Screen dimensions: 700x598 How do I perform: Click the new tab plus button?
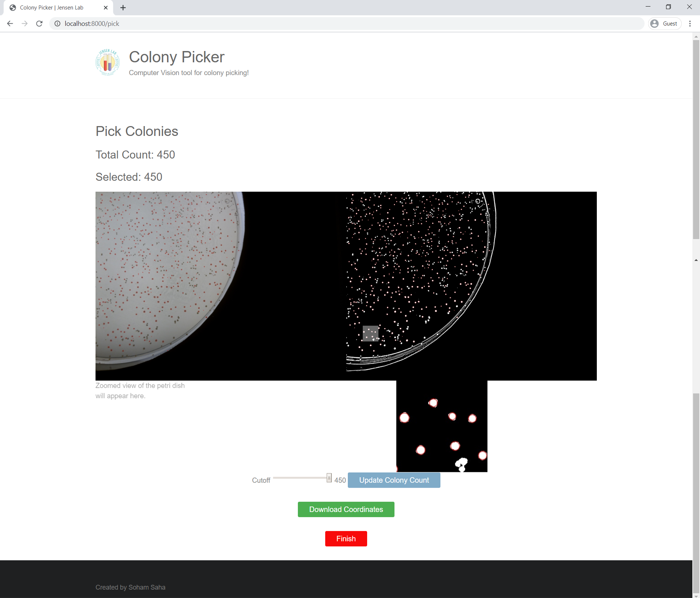[126, 8]
